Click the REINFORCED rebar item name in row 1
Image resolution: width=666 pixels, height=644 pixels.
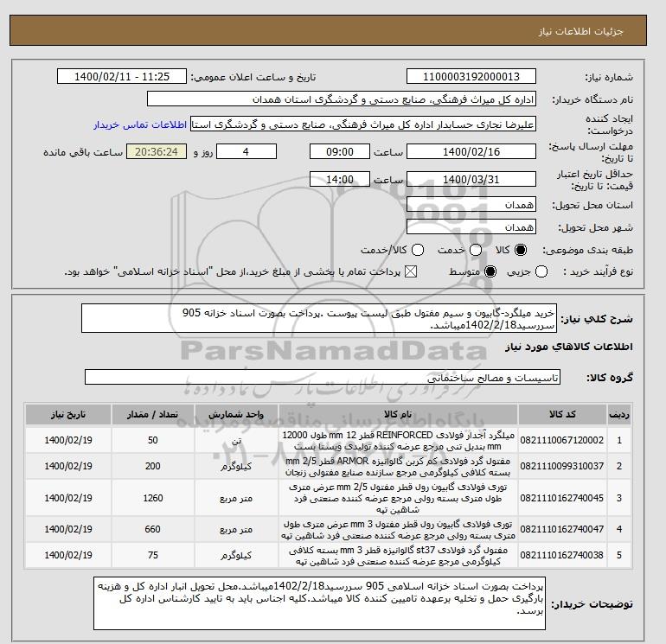pyautogui.click(x=398, y=441)
